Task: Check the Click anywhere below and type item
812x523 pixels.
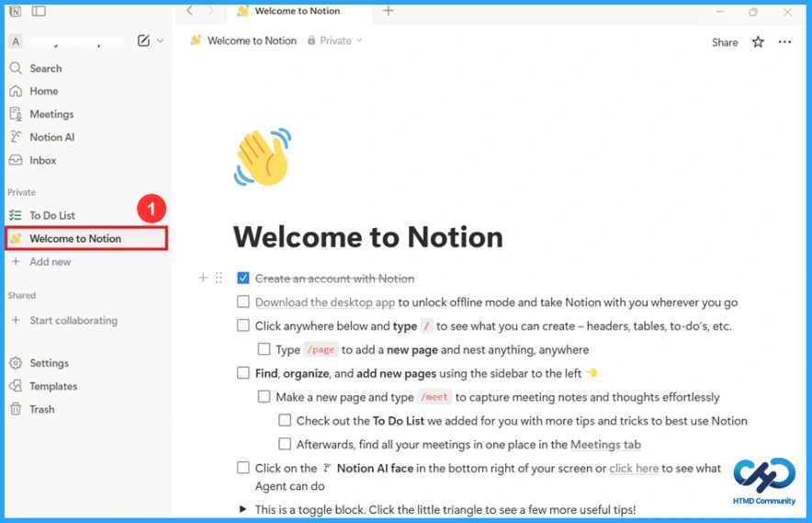Action: pyautogui.click(x=242, y=325)
